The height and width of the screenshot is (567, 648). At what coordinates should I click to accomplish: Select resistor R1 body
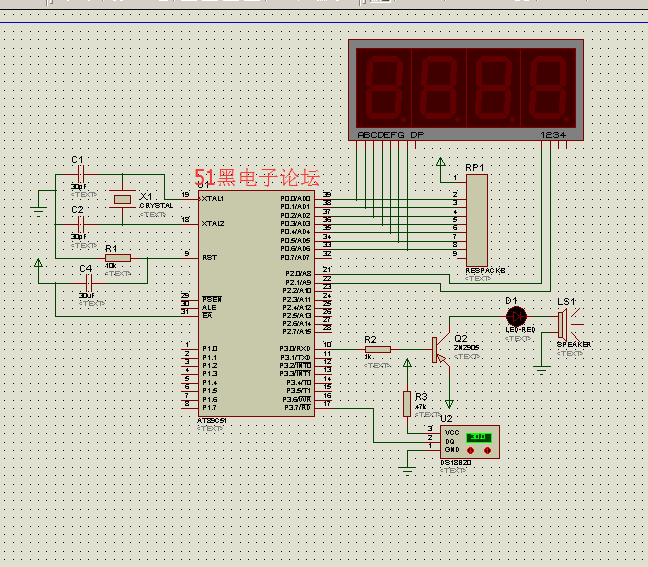click(x=118, y=258)
